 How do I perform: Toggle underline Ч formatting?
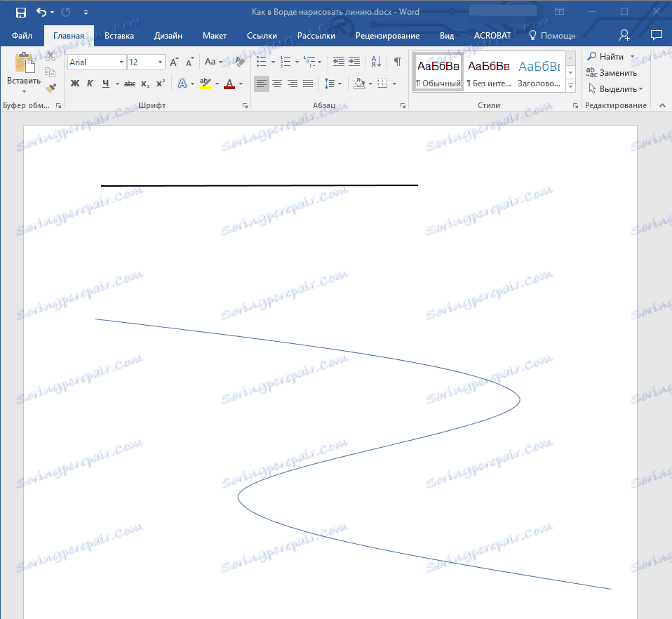pyautogui.click(x=106, y=84)
